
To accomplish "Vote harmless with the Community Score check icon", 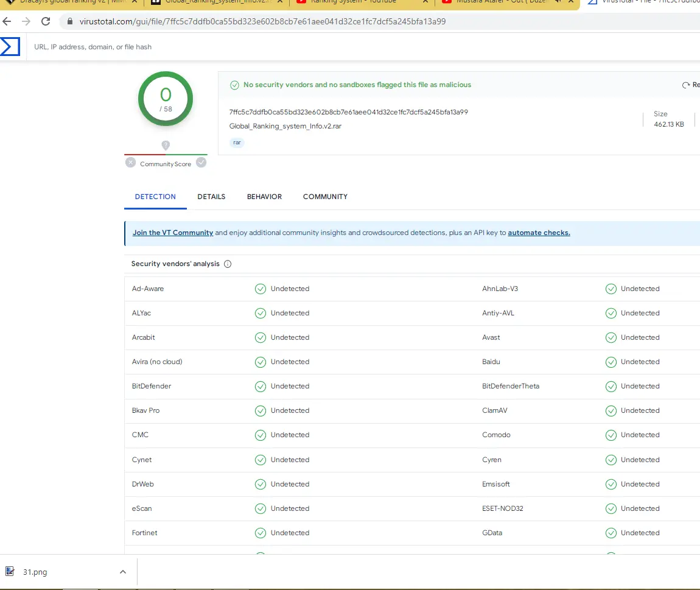I will click(201, 163).
